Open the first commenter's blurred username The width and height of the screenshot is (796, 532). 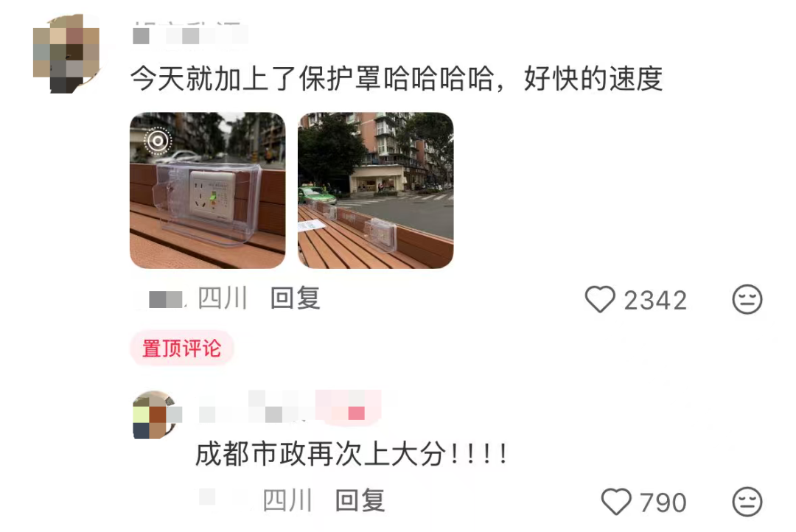click(x=190, y=35)
